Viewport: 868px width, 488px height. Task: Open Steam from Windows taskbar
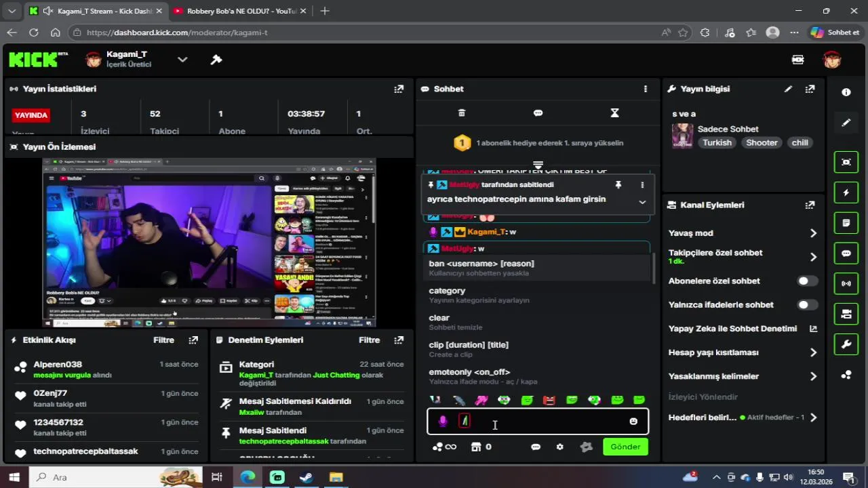pos(307,477)
